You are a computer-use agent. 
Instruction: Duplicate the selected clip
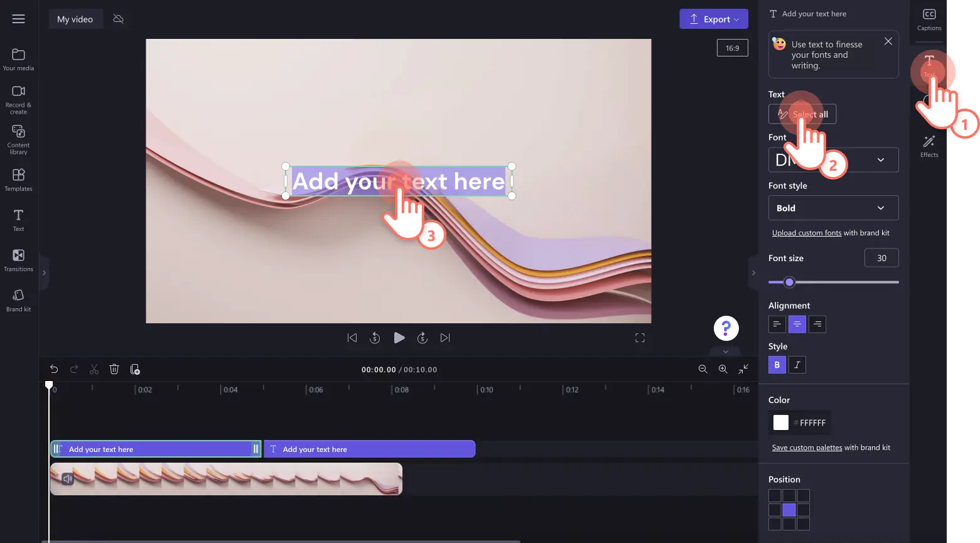(x=135, y=369)
